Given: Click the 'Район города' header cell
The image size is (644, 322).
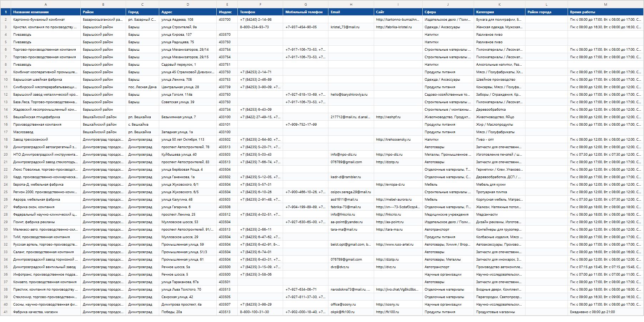Looking at the screenshot, I should coord(547,12).
